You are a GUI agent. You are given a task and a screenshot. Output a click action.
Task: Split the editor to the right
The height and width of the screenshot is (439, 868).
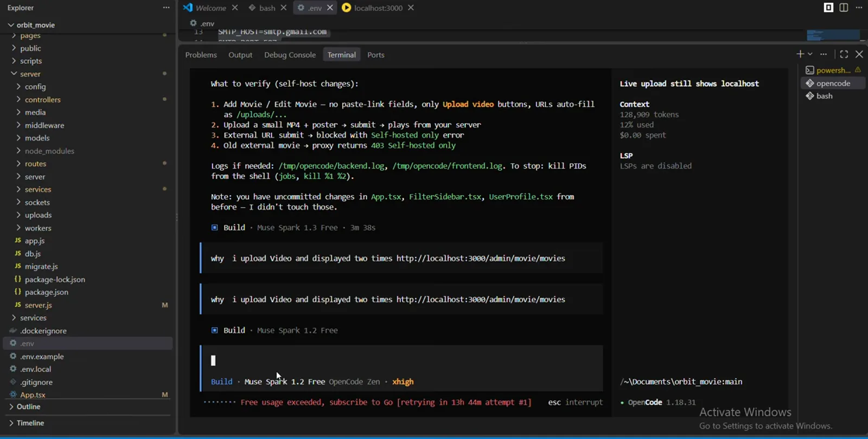844,8
